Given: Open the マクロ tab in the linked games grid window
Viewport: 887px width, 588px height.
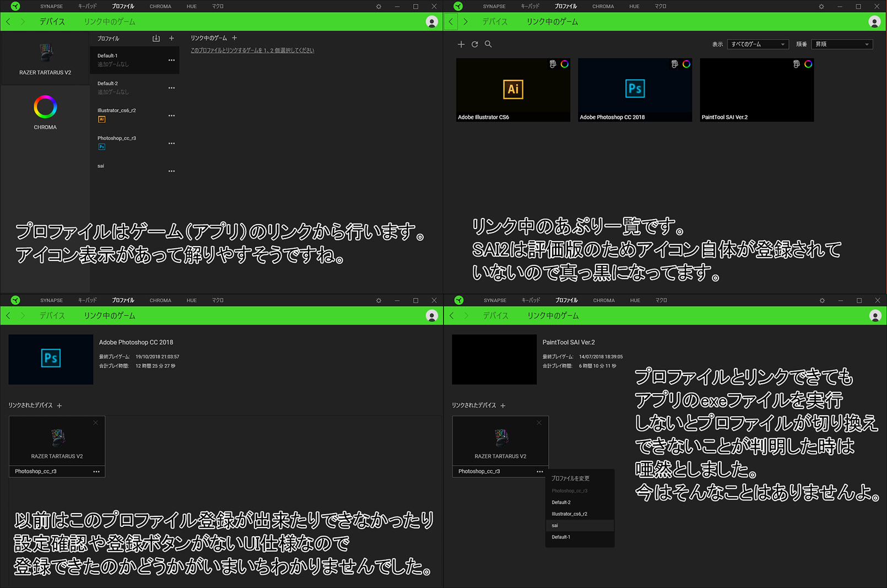Looking at the screenshot, I should [661, 7].
